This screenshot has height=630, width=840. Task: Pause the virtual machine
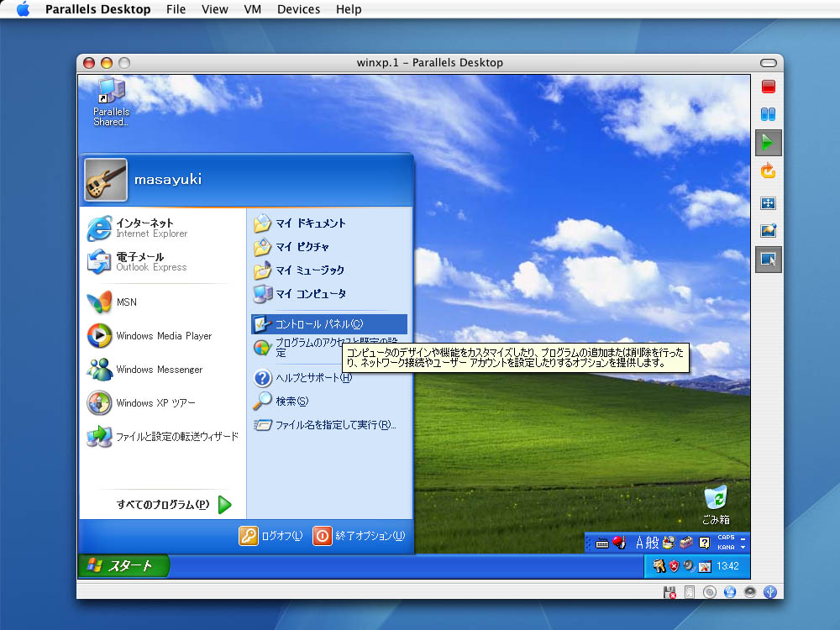pos(768,114)
